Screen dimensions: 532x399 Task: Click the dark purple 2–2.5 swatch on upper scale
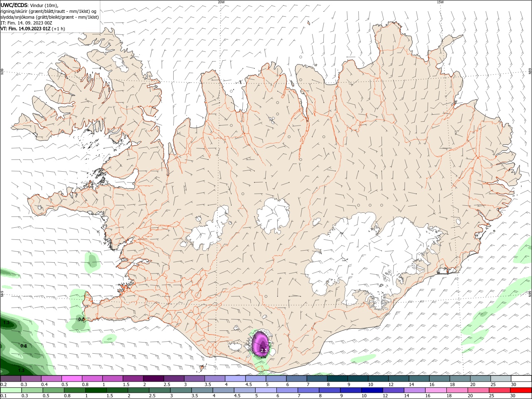coord(153,379)
